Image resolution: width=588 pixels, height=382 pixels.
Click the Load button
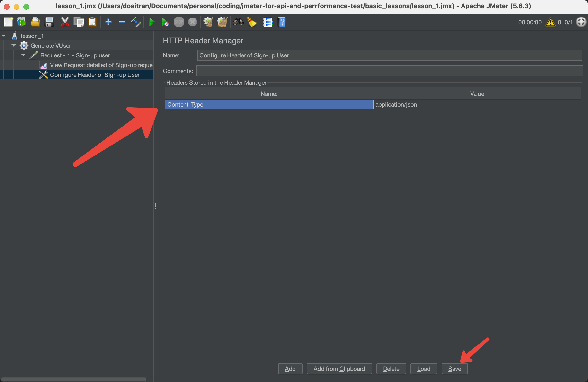(x=423, y=369)
